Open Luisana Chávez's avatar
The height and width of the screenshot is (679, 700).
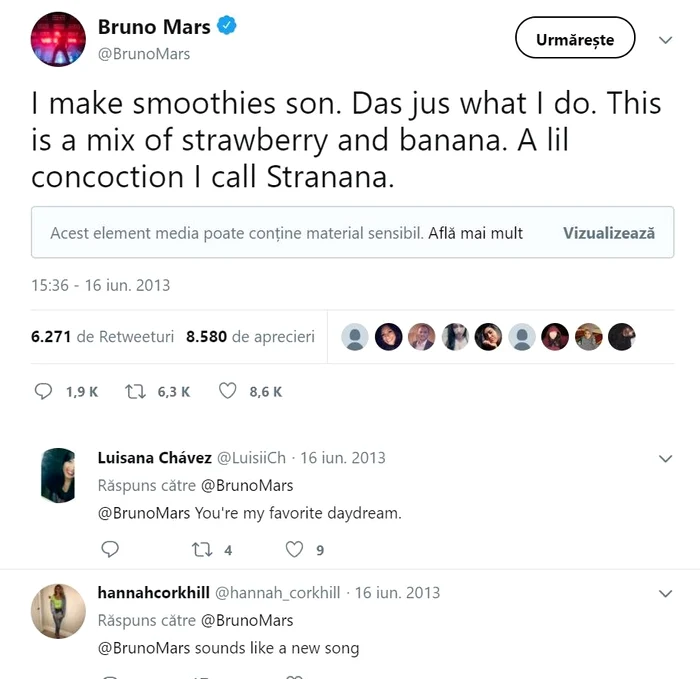(x=58, y=474)
